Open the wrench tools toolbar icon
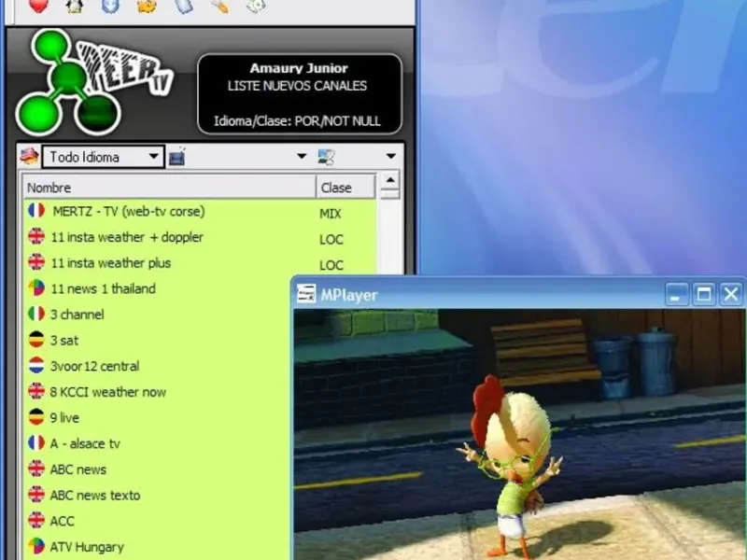747x560 pixels. pos(219,6)
